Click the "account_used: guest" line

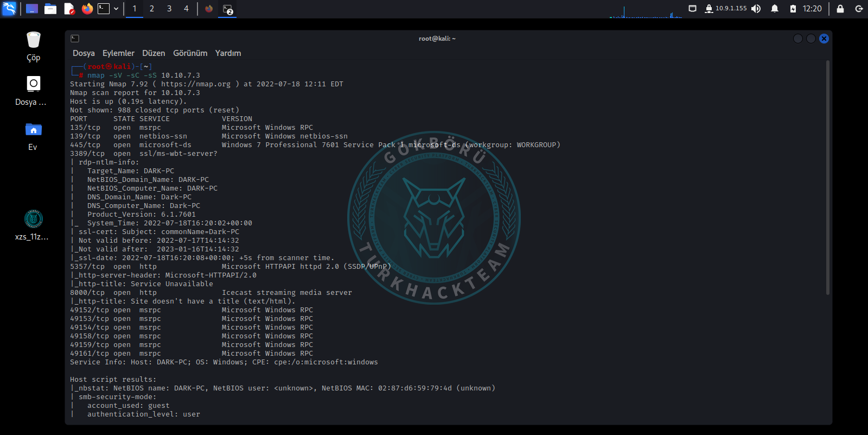(x=129, y=406)
